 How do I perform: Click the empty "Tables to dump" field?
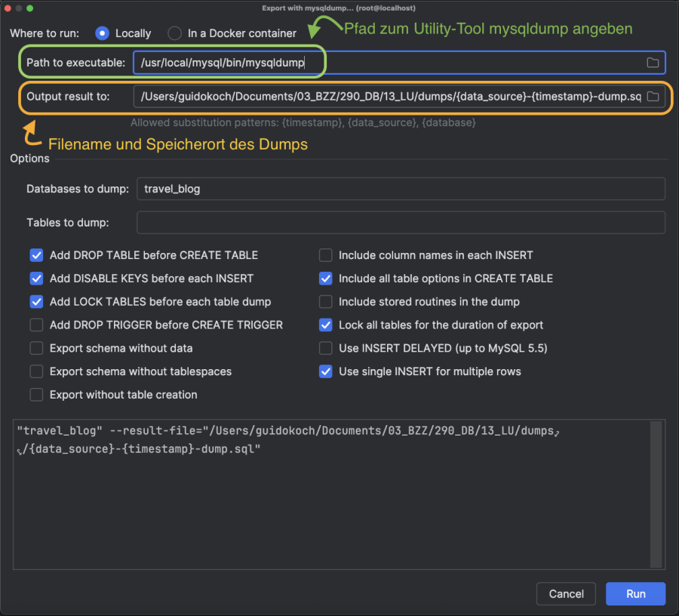tap(400, 222)
